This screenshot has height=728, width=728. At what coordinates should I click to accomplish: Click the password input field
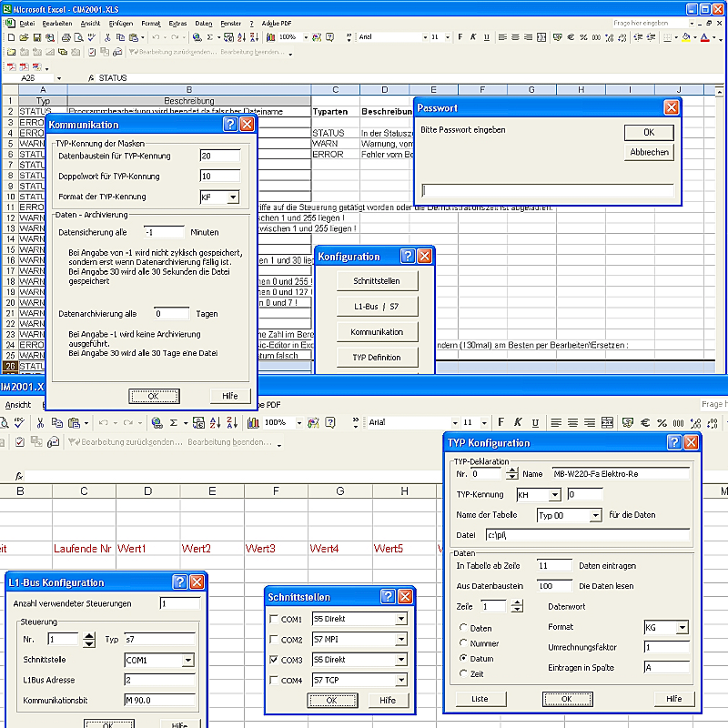click(x=548, y=191)
